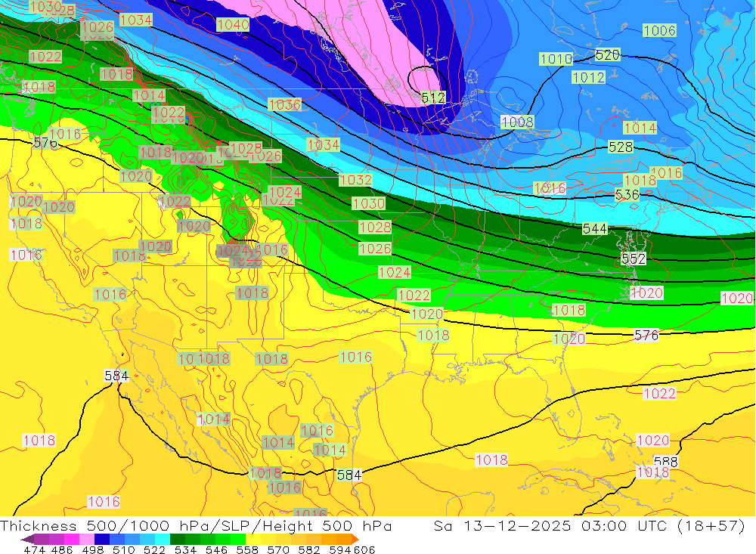Click the map title 'Thickness 500/1000 hPa/SLP/Height 500 hPa'

pos(196,525)
